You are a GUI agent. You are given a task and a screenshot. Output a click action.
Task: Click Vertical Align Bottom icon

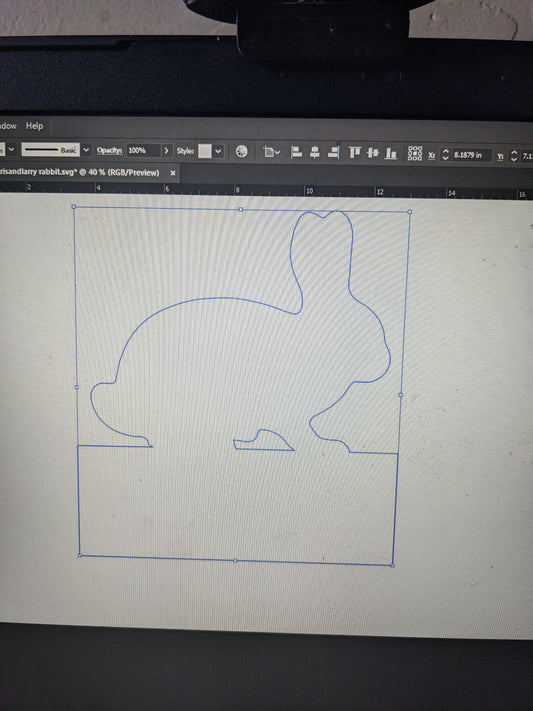coord(391,154)
